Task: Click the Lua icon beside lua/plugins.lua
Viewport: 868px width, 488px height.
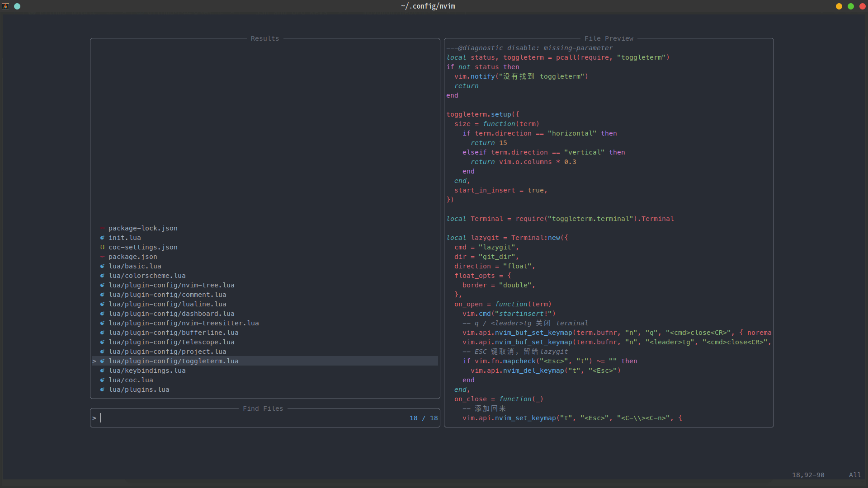Action: tap(102, 389)
